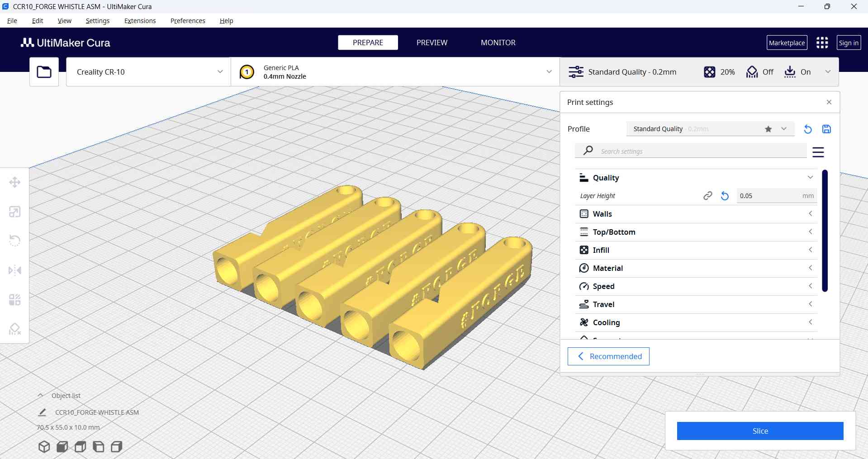Go back to Recommended settings

coord(608,356)
